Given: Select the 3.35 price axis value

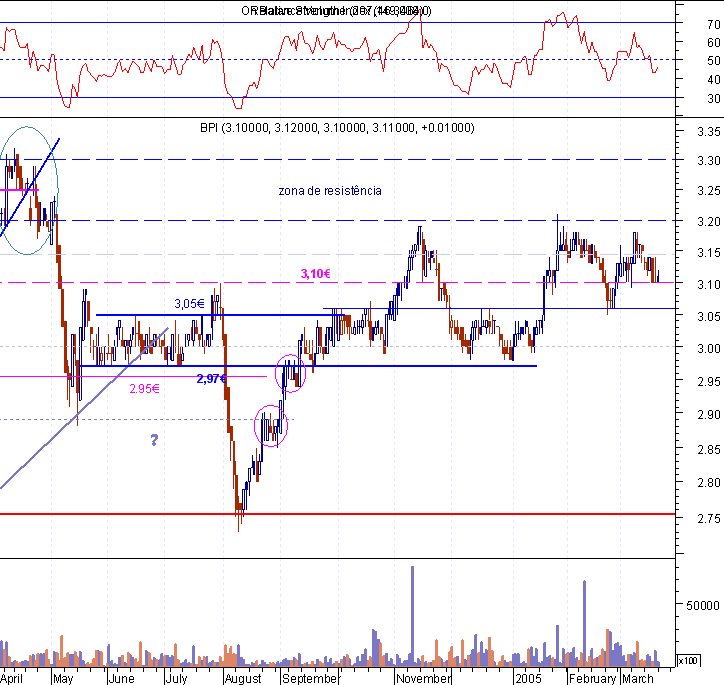Looking at the screenshot, I should tap(709, 132).
